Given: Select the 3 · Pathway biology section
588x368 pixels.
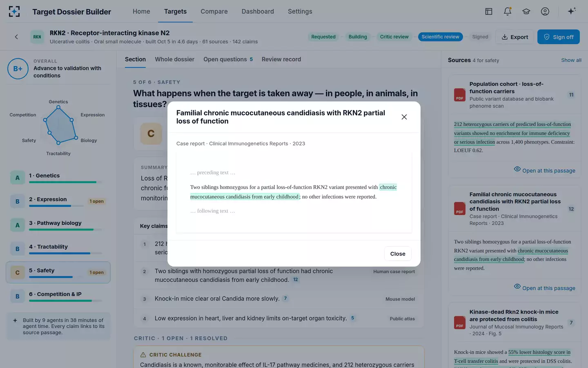Looking at the screenshot, I should point(58,225).
